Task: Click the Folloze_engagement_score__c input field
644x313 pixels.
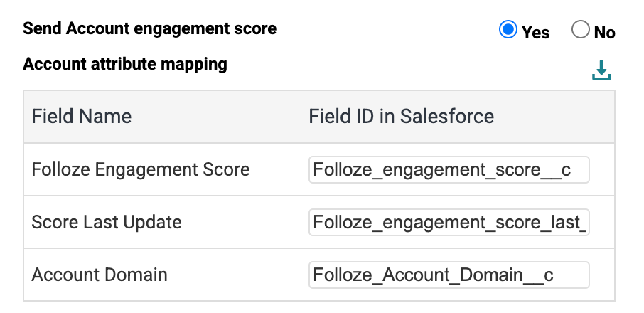Action: (449, 169)
